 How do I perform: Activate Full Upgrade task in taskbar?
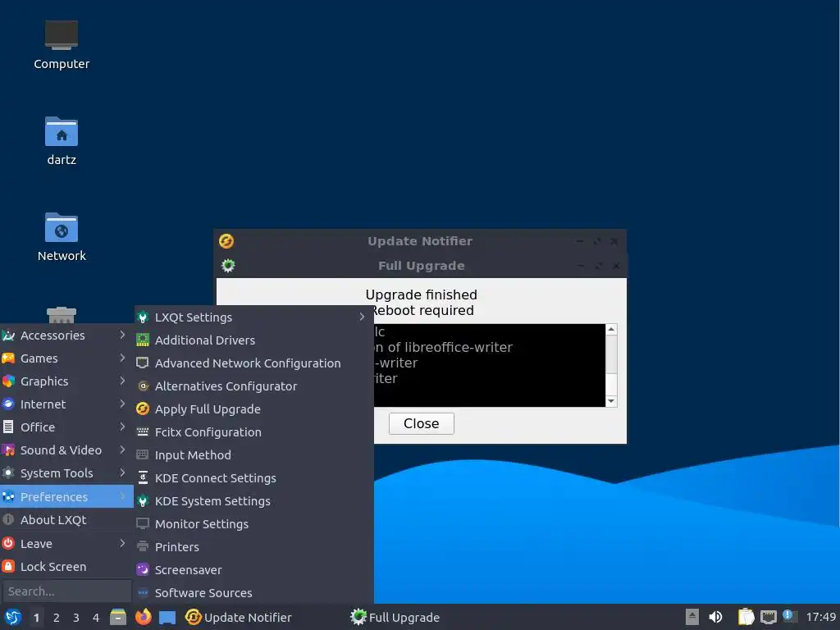click(395, 617)
